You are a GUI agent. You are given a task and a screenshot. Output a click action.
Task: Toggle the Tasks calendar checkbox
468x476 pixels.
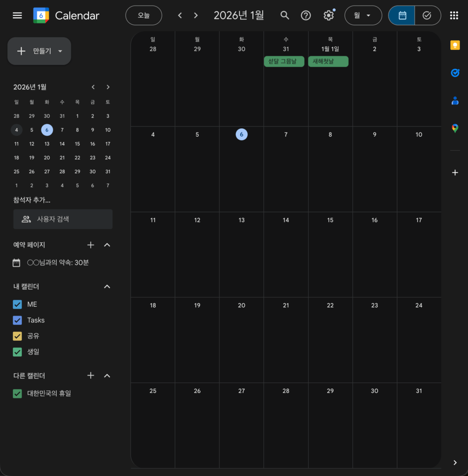coord(18,320)
